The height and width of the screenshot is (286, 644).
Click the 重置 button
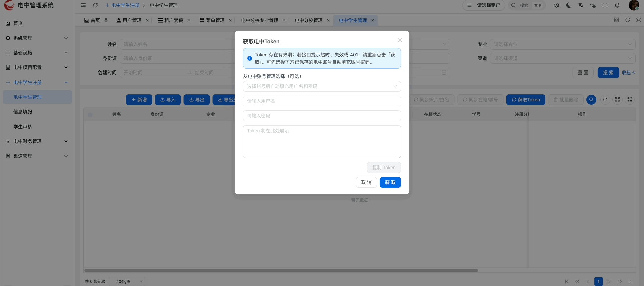coord(583,73)
